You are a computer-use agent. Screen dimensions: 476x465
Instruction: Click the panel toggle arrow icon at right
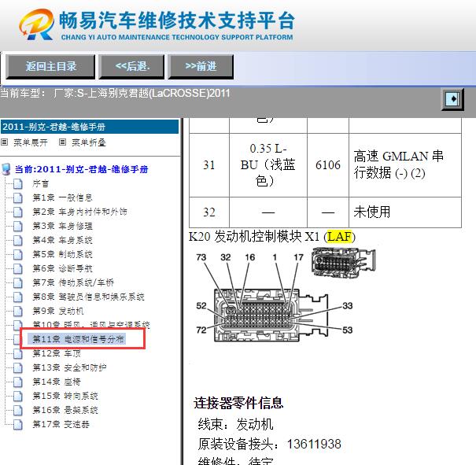click(452, 99)
